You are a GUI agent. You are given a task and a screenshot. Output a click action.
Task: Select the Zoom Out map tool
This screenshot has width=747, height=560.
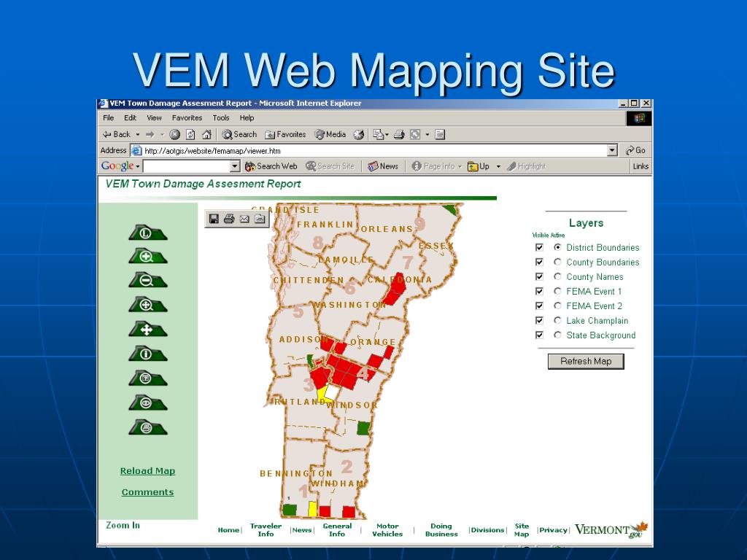click(x=147, y=281)
